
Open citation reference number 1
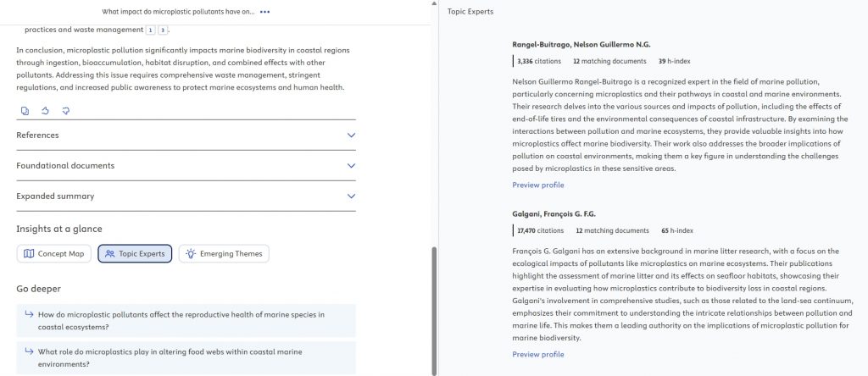[x=151, y=30]
